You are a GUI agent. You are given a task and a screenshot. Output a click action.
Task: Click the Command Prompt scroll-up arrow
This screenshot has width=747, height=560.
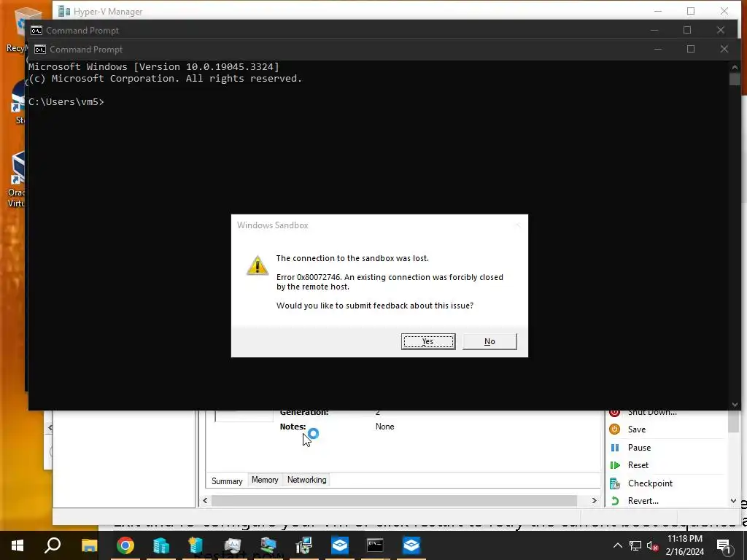coord(735,67)
